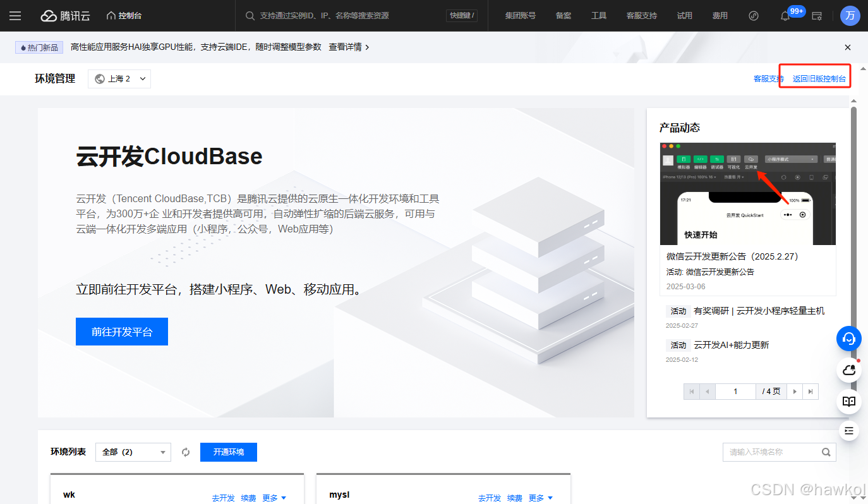Image resolution: width=868 pixels, height=504 pixels.
Task: Click the search magnifier icon in top bar
Action: [250, 16]
